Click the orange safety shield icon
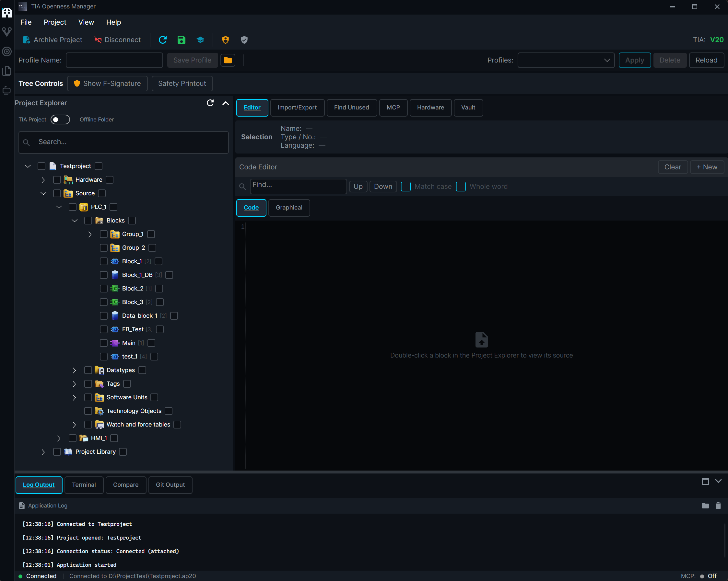 pyautogui.click(x=225, y=40)
